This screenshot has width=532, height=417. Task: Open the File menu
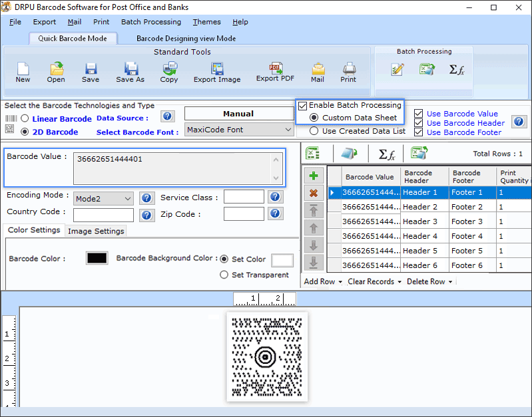point(15,22)
